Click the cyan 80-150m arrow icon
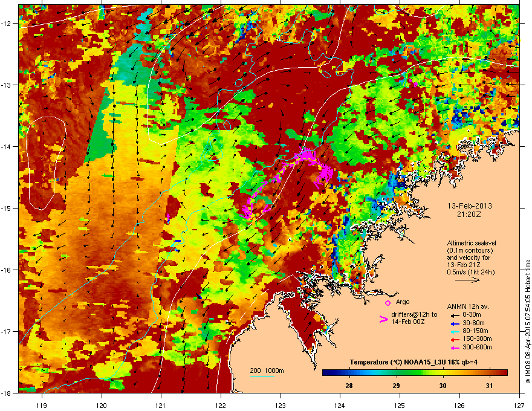Viewport: 532px width, 411px height. pos(455,331)
